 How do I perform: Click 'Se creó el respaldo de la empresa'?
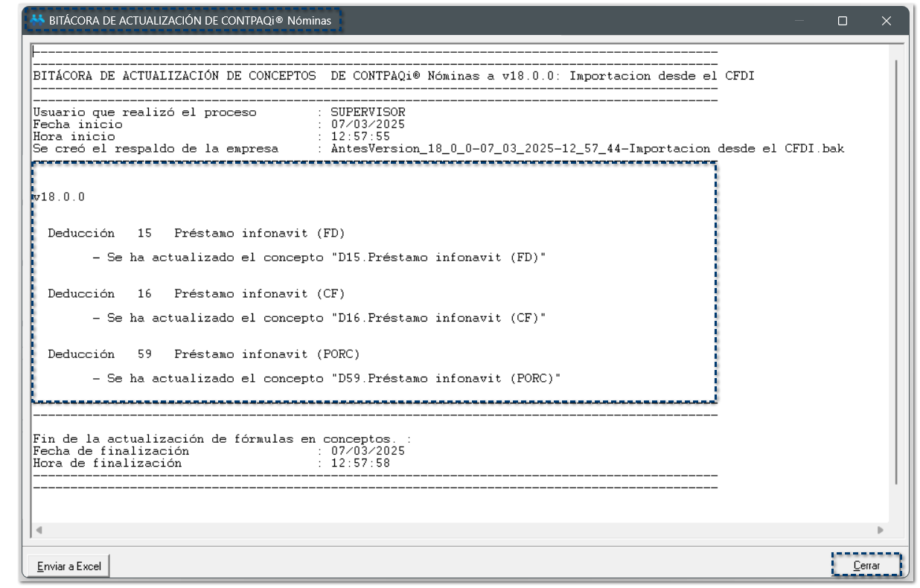click(156, 148)
